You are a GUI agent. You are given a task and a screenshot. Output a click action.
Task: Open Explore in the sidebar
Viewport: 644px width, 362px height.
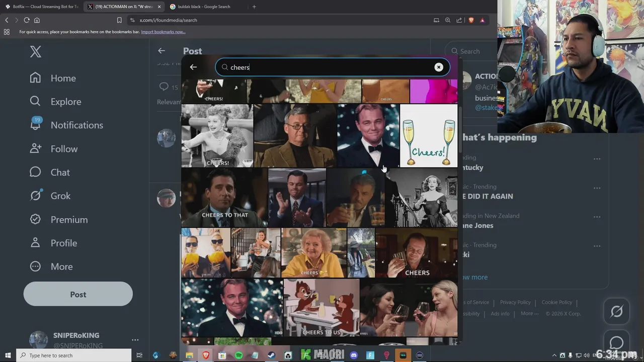[x=55, y=102]
